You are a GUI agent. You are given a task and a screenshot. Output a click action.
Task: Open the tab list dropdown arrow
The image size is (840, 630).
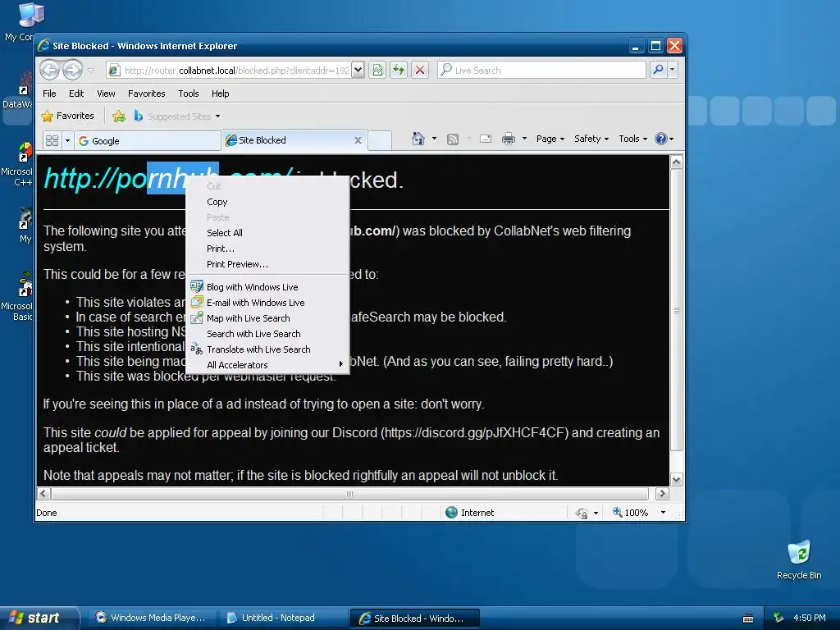click(x=67, y=140)
